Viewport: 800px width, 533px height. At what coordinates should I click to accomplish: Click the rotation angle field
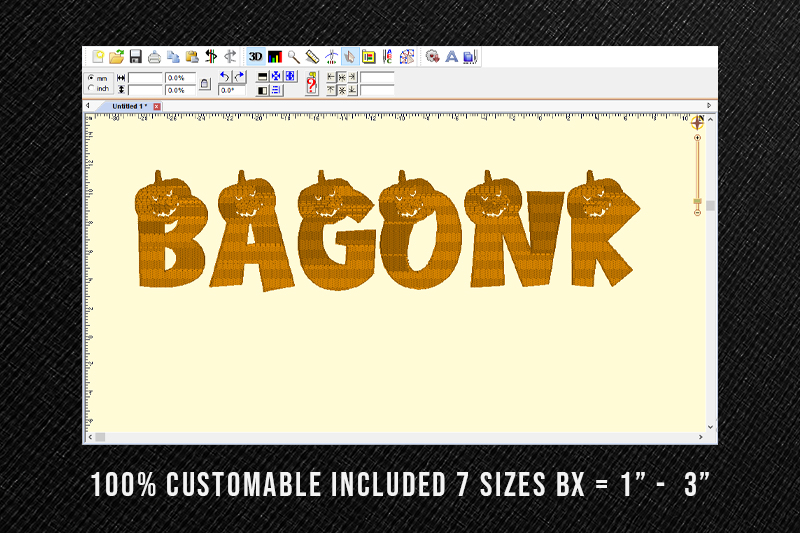point(232,90)
